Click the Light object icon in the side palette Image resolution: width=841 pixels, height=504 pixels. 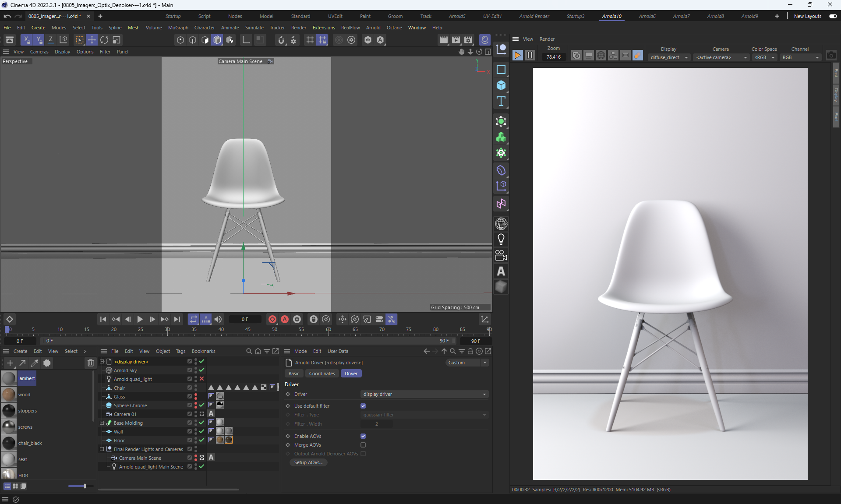pos(501,240)
